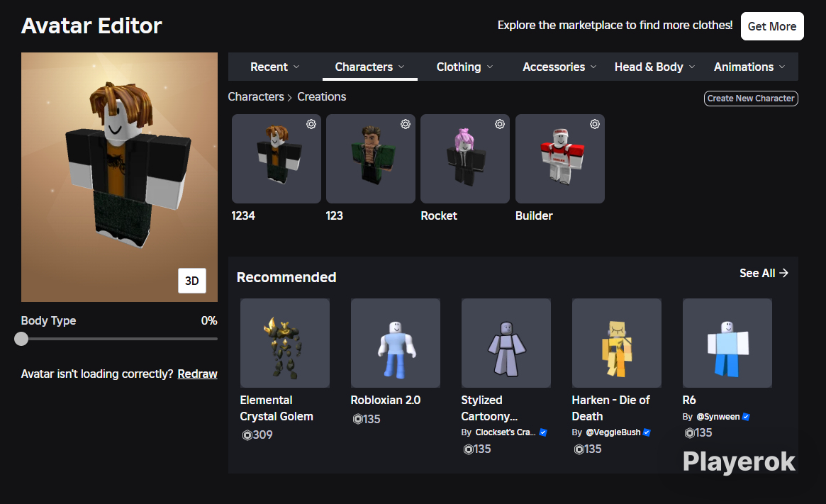The width and height of the screenshot is (826, 504).
Task: Open settings gear on 1234 character
Action: click(311, 124)
